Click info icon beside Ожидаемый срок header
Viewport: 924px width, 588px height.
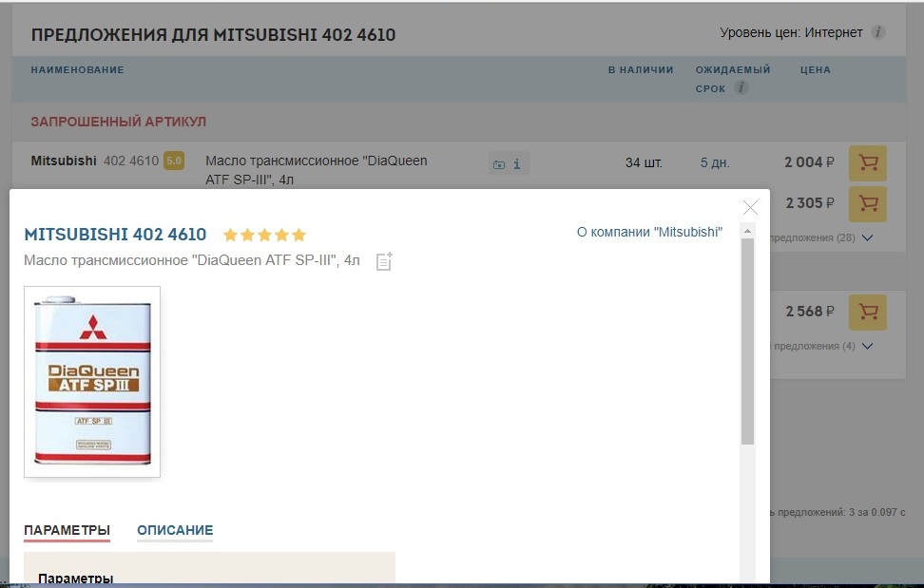741,88
